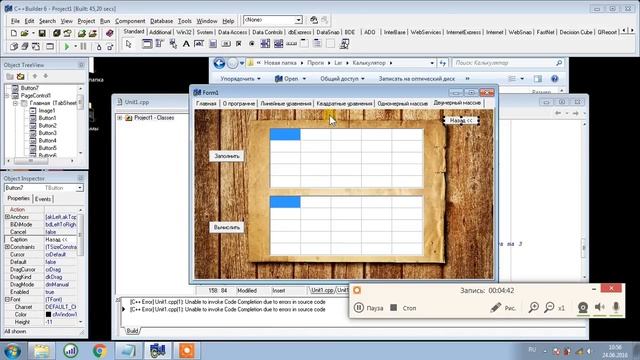Run the project with the green arrow
This screenshot has width=640, height=360.
pos(67,47)
